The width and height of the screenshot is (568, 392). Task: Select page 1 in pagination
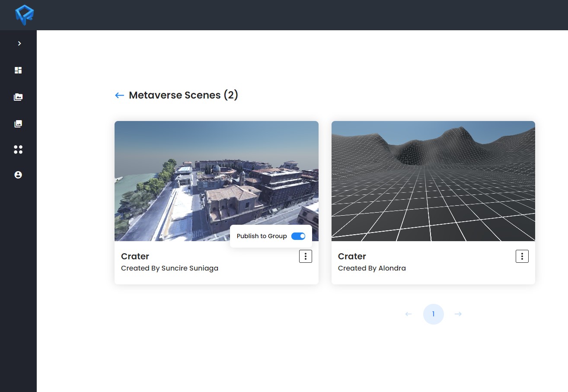pos(434,314)
